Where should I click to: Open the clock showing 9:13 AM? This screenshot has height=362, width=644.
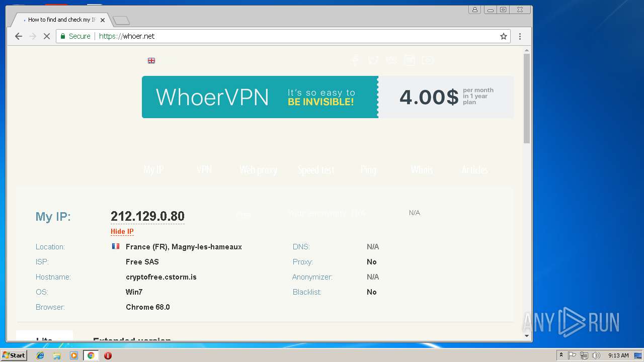coord(618,355)
